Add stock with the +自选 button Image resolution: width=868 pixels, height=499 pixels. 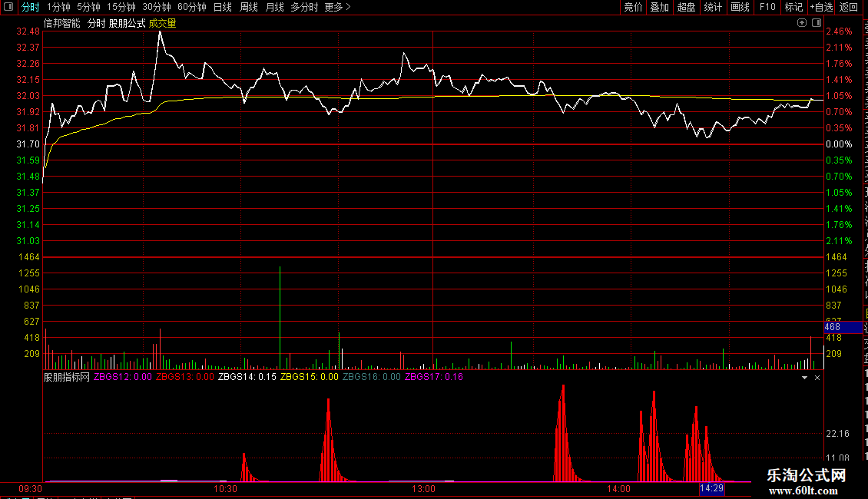(x=821, y=7)
